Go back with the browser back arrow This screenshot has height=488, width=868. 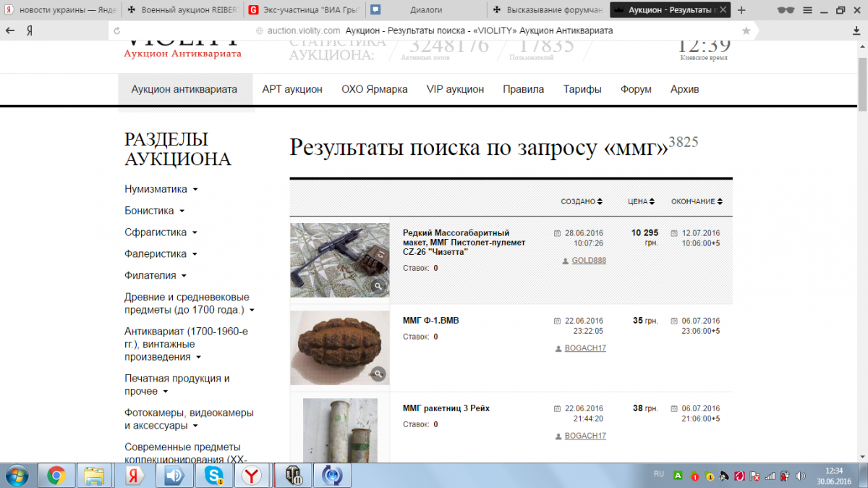pyautogui.click(x=10, y=31)
